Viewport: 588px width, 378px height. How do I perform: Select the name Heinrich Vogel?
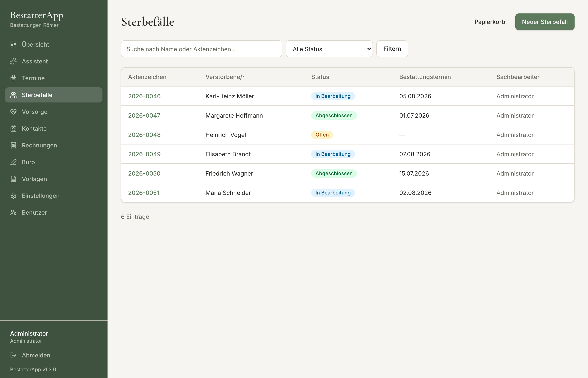[x=226, y=135]
